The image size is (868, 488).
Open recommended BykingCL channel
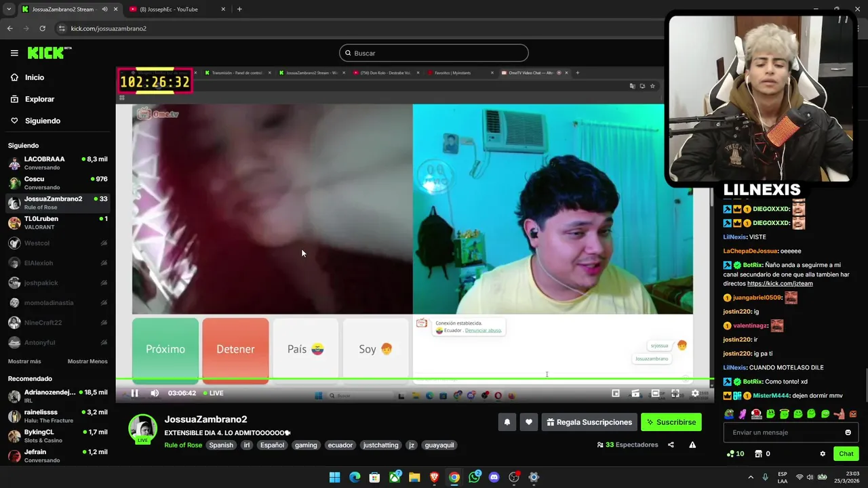tap(58, 436)
